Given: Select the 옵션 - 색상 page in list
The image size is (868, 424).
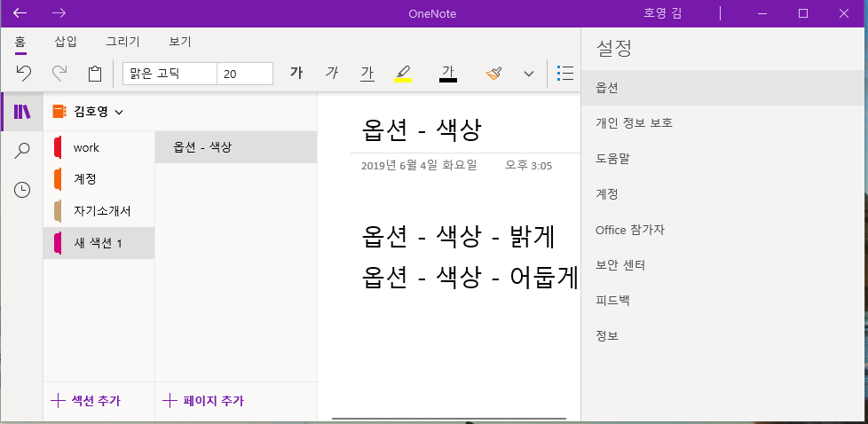Looking at the screenshot, I should pyautogui.click(x=236, y=147).
